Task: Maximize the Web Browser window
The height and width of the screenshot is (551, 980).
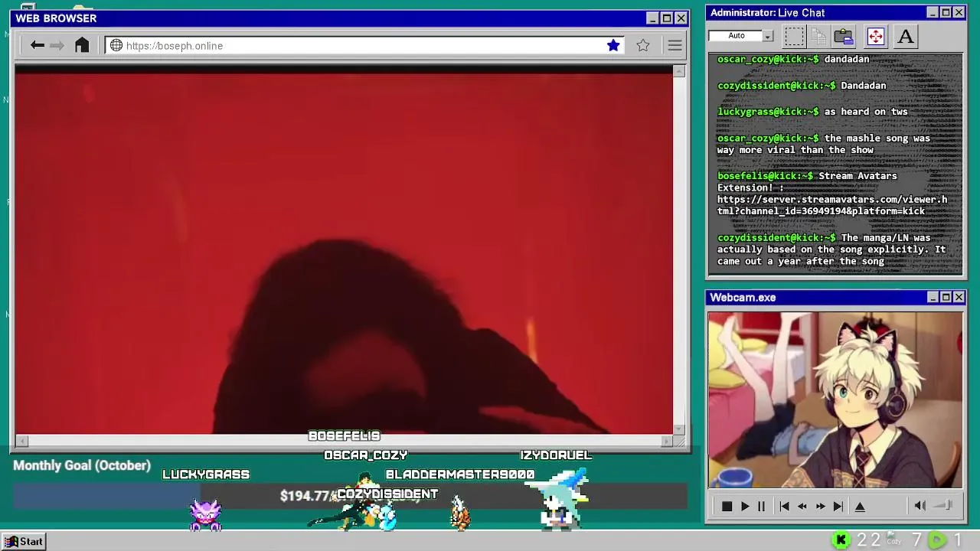Action: 666,18
